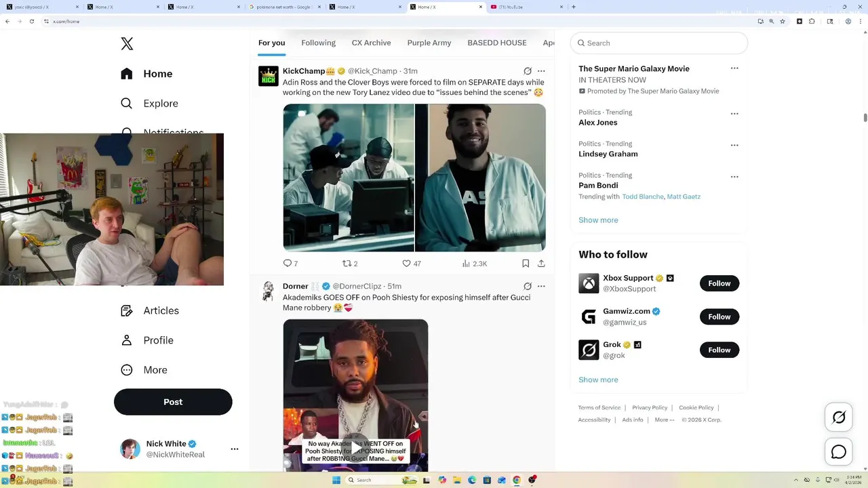The height and width of the screenshot is (488, 868).
Task: Expand the footer More menu
Action: coord(665,420)
